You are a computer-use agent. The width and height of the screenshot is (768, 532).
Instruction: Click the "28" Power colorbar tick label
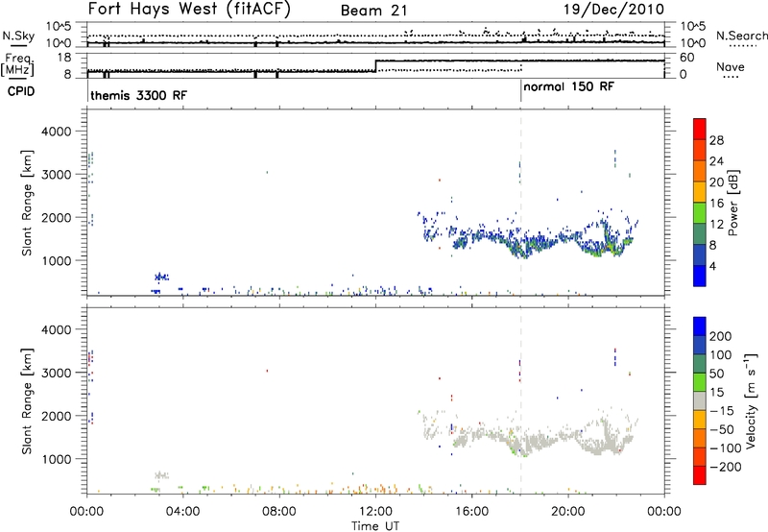click(x=716, y=140)
